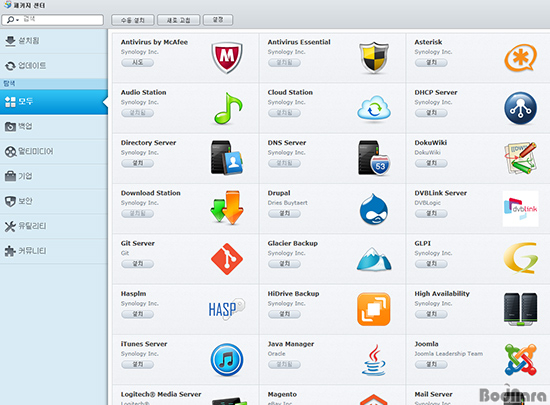Click HiDrive Backup orange squares icon
Screen dimensions: 550x405
[x=374, y=309]
